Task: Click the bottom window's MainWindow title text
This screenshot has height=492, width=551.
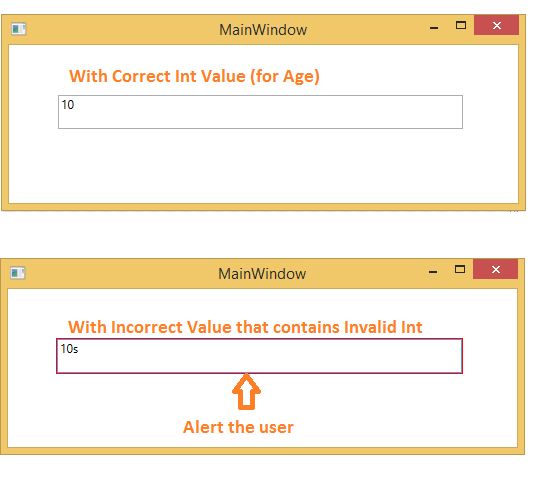Action: coord(262,274)
